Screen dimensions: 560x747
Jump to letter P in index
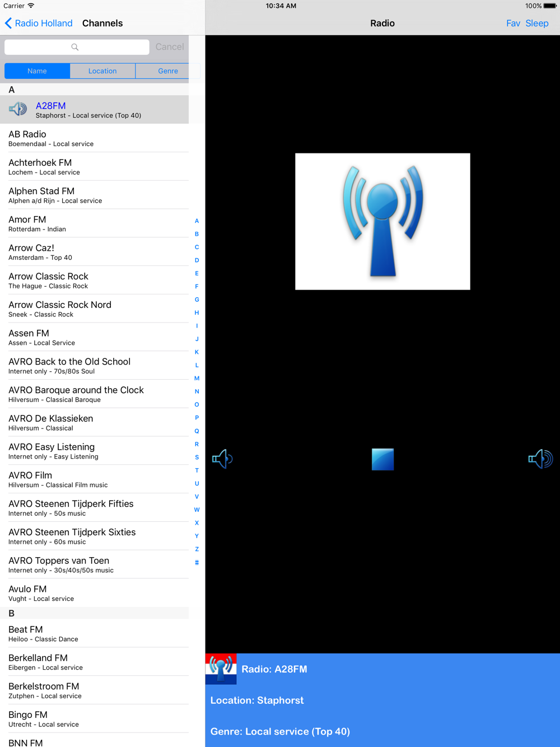(x=197, y=418)
